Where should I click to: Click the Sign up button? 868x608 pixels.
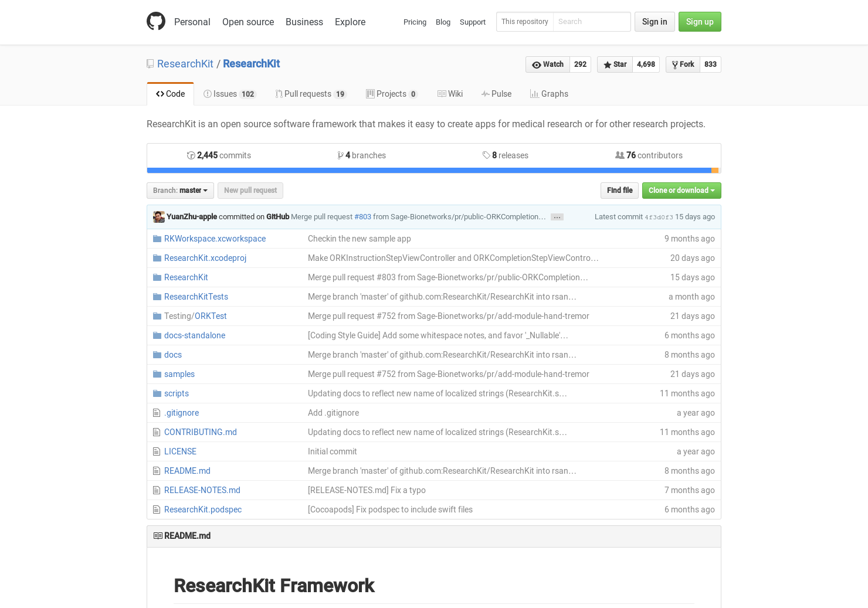(x=699, y=22)
